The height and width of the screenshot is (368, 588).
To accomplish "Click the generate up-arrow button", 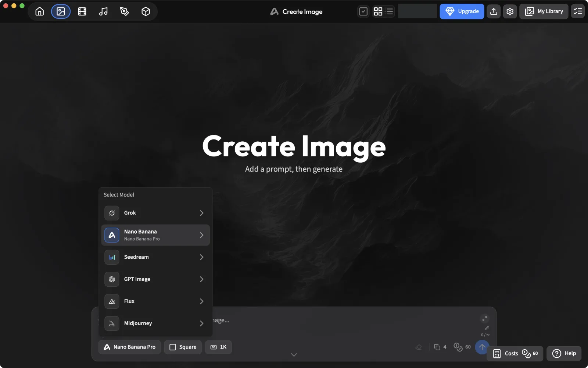I will click(x=482, y=347).
